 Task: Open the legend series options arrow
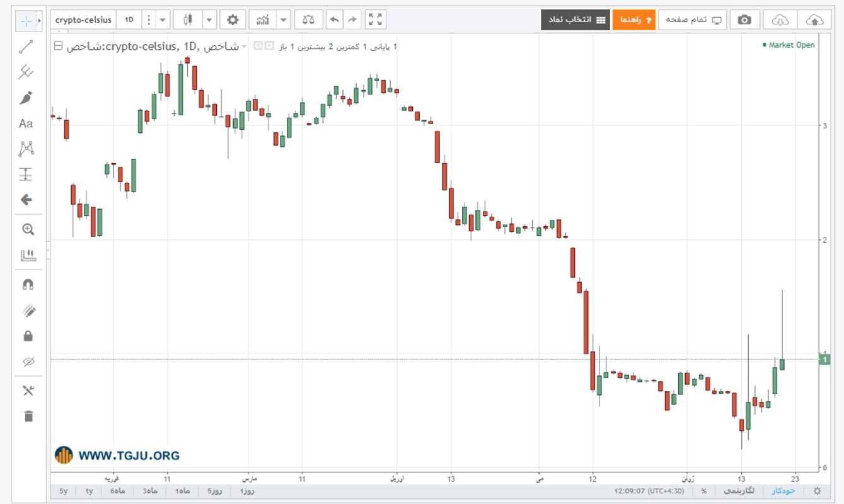point(245,46)
